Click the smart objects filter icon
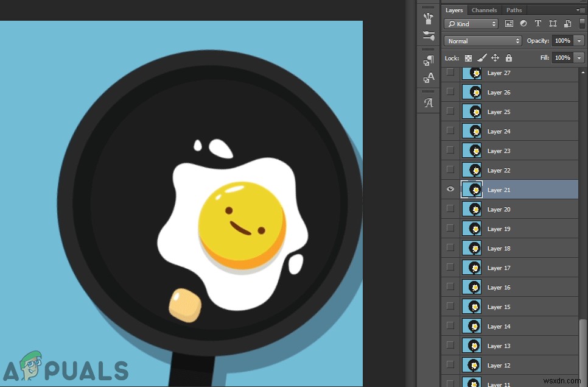588x387 pixels. coord(567,23)
